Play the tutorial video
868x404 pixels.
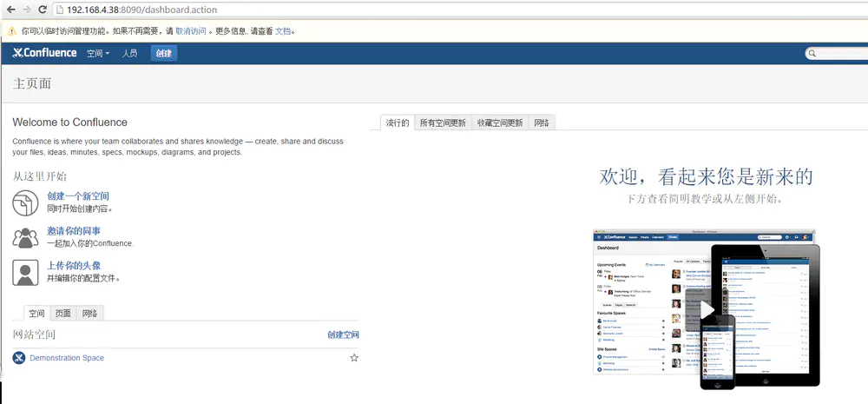(x=707, y=310)
